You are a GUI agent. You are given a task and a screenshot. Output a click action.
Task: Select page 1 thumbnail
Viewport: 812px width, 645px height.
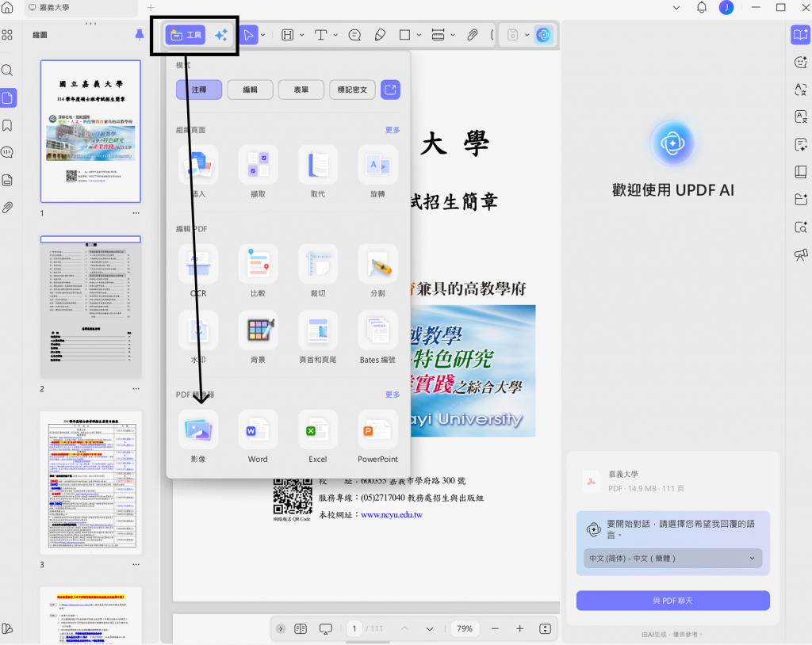tap(90, 131)
